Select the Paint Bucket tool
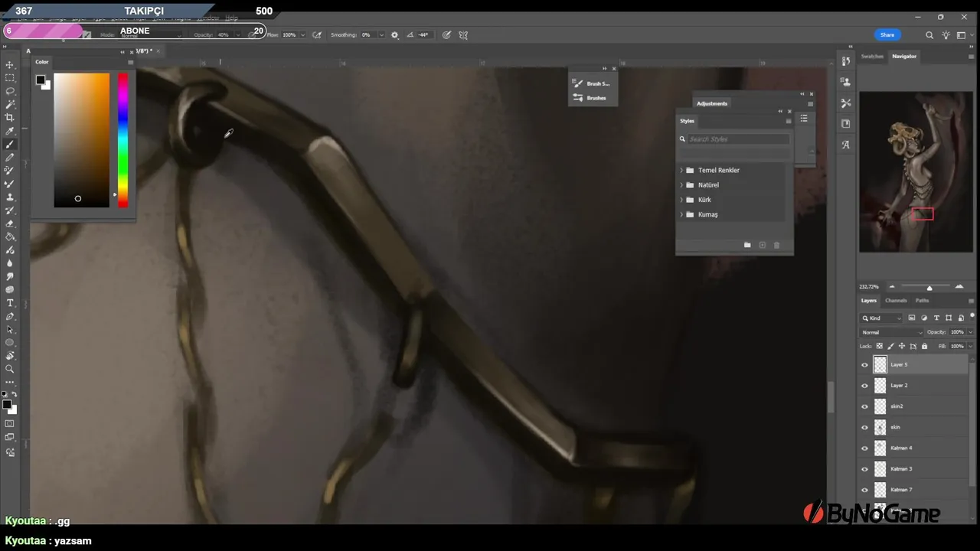The height and width of the screenshot is (551, 980). (10, 236)
